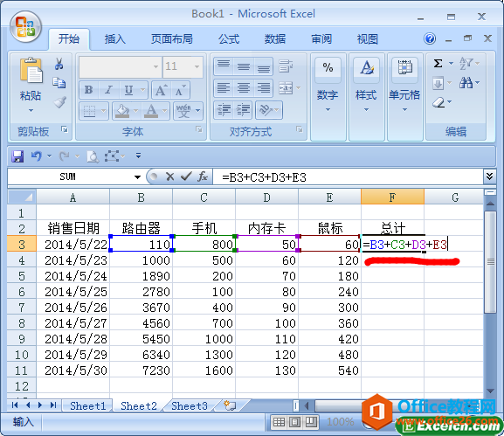
Task: Cancel the formula entry with X
Action: click(x=170, y=176)
